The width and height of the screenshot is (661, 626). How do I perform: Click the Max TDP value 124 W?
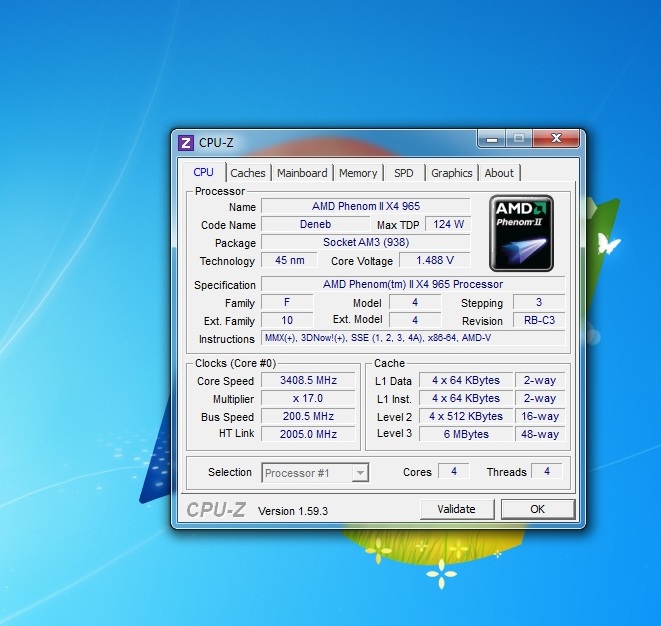[448, 224]
